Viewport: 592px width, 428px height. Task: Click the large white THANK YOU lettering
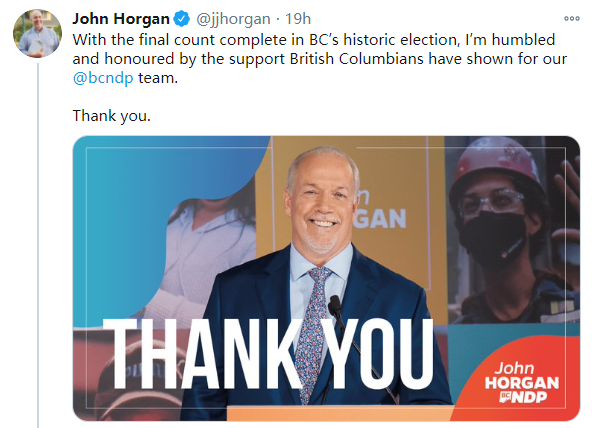coord(268,354)
